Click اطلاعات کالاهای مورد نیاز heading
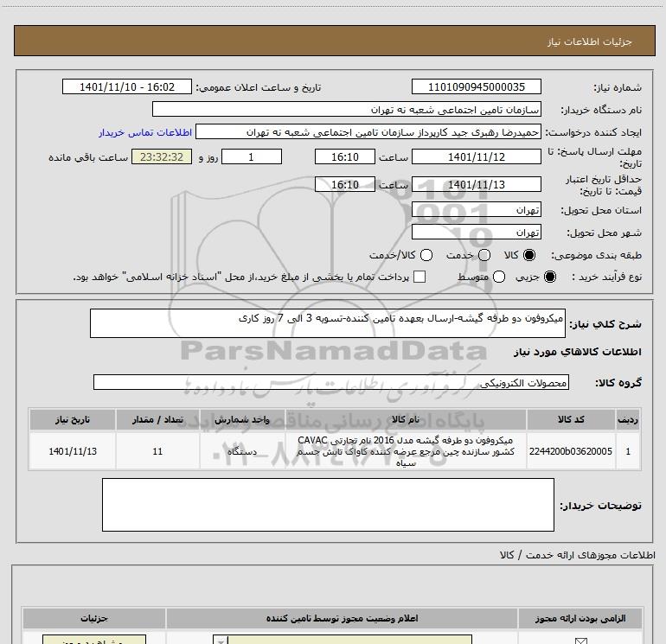Viewport: 666px width, 644px height. pos(577,352)
